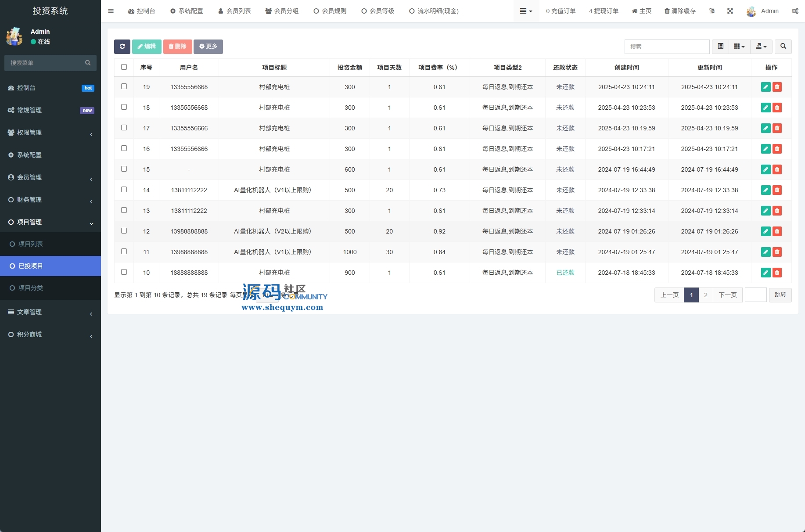Check the select-all checkbox in table header
The height and width of the screenshot is (532, 805).
[124, 67]
